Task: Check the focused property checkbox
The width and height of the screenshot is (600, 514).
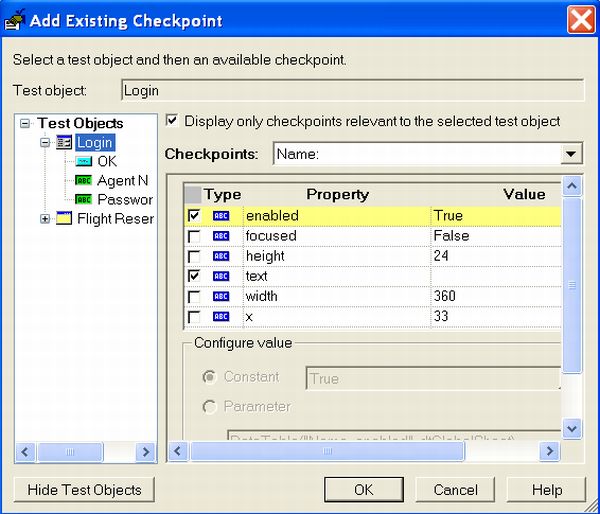Action: [x=194, y=236]
